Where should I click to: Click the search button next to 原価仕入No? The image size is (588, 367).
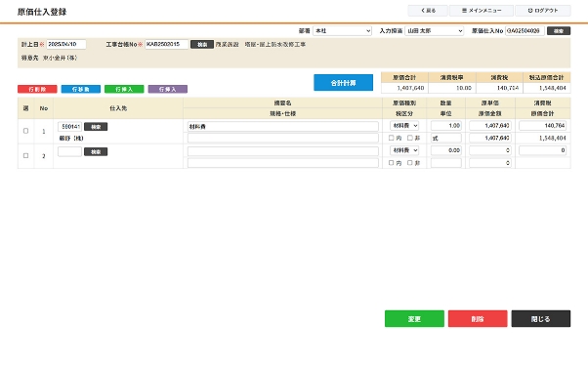coord(559,30)
